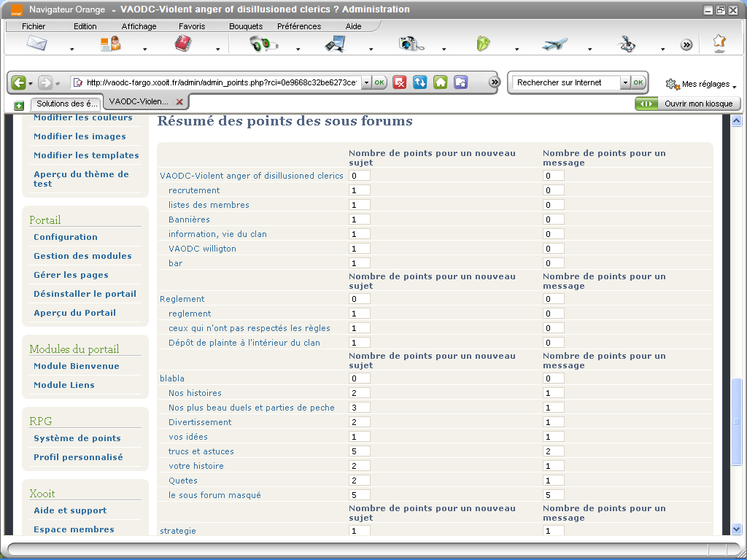Click the Mes réglages gear icon
This screenshot has width=747, height=560.
672,85
